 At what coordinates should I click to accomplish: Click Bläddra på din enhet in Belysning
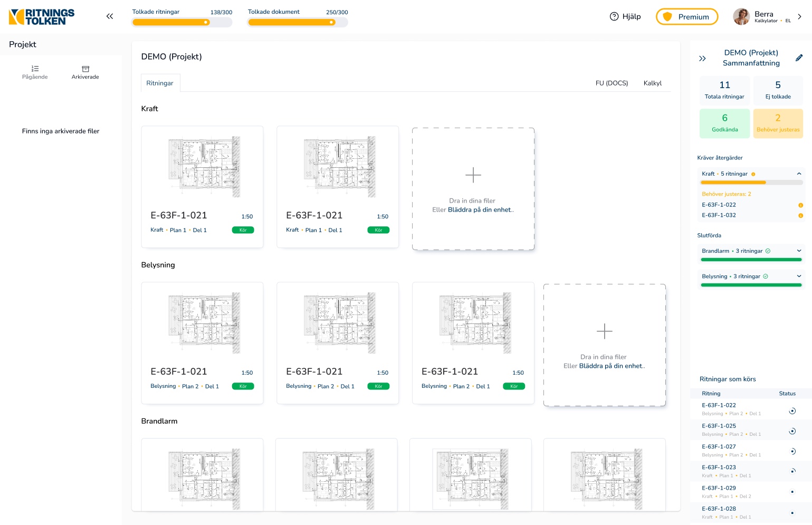tap(610, 366)
